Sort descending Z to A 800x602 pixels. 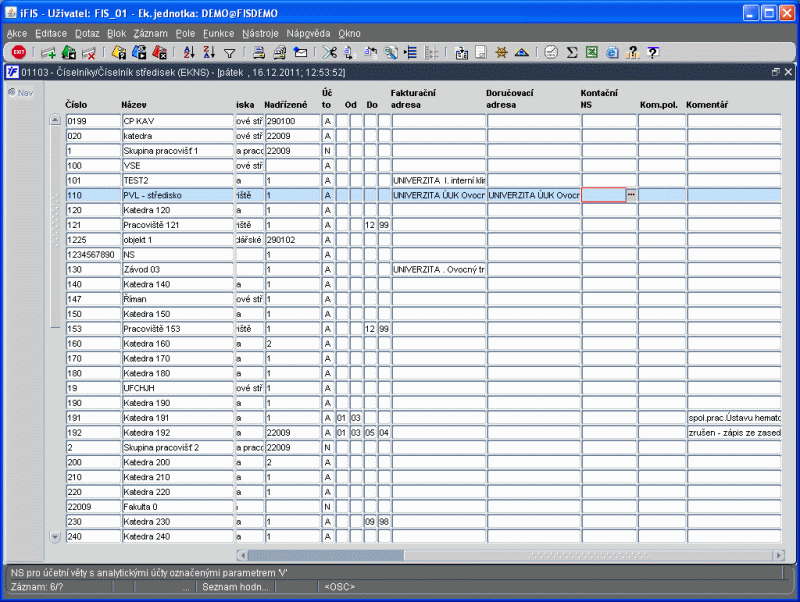[x=209, y=52]
